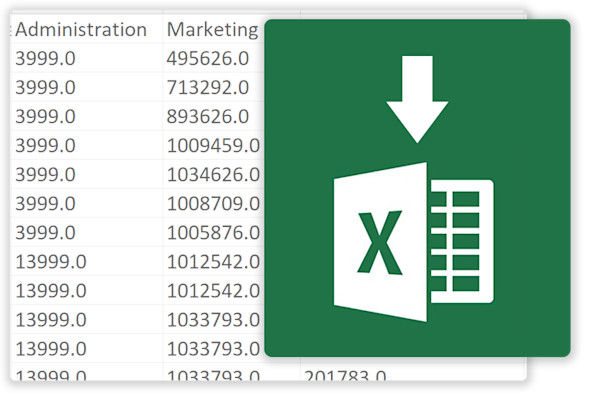Select the Marketing value 893626.0
The height and width of the screenshot is (400, 597).
(x=208, y=116)
